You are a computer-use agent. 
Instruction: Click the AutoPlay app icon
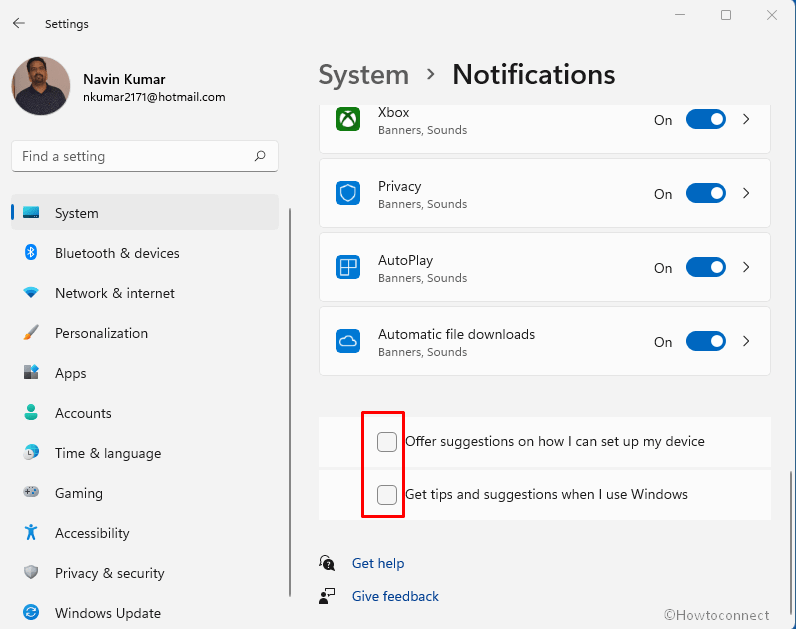pos(348,267)
